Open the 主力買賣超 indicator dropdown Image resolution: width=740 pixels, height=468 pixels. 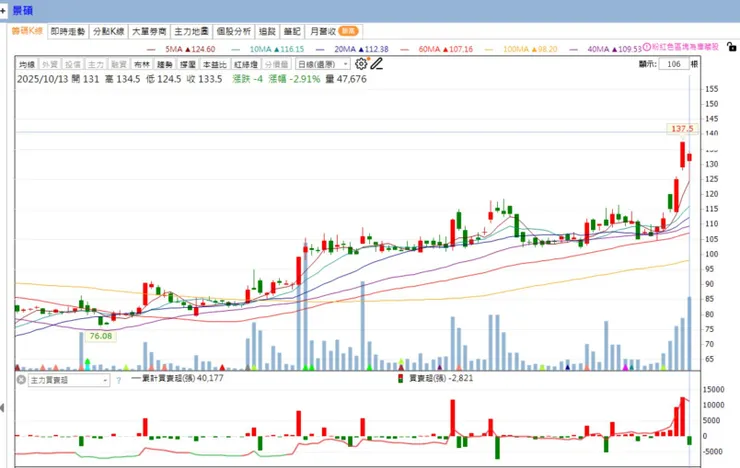pyautogui.click(x=69, y=380)
